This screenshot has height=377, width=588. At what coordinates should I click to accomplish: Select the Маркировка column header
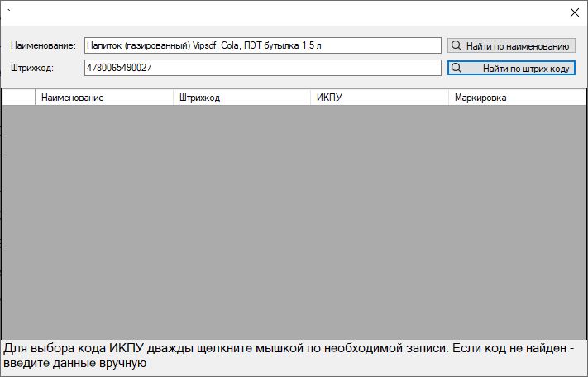tap(516, 98)
